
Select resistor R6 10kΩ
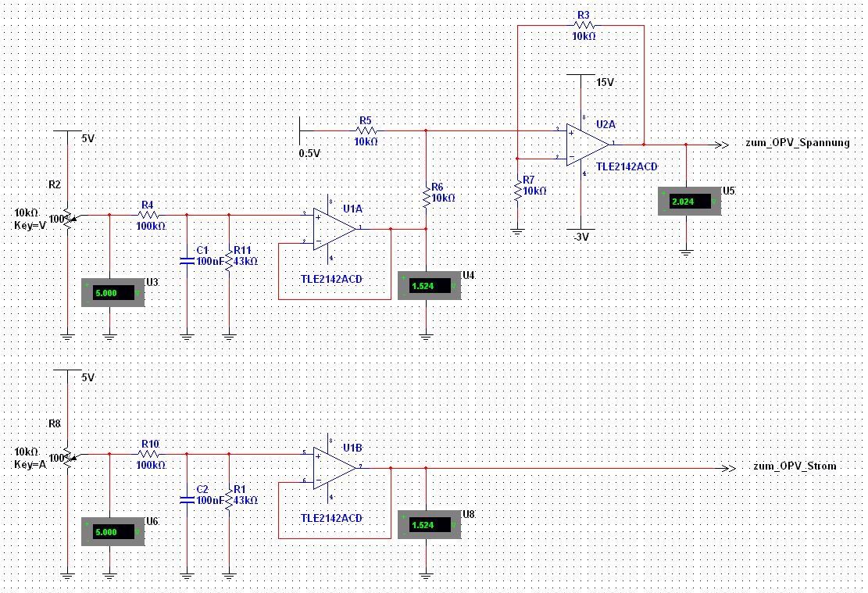click(x=427, y=198)
